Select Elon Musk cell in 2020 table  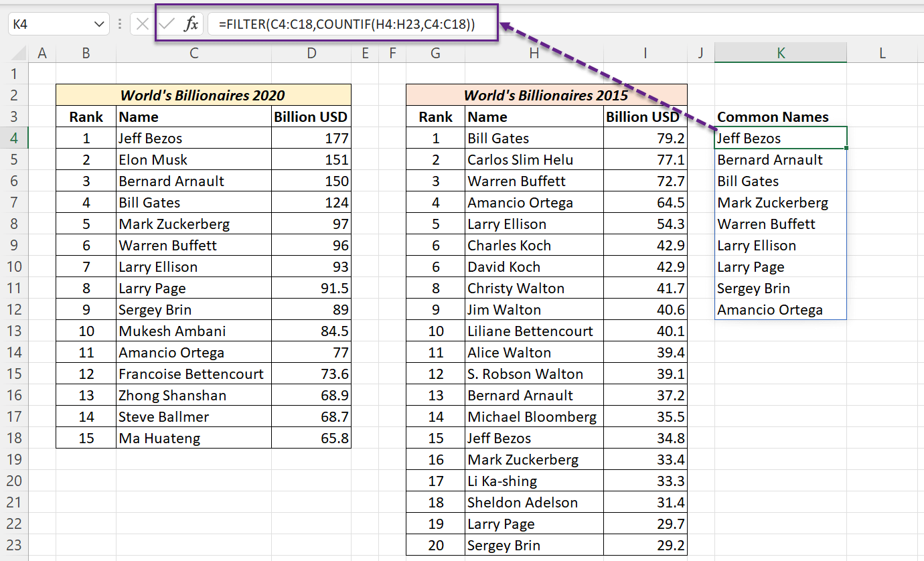pos(194,159)
